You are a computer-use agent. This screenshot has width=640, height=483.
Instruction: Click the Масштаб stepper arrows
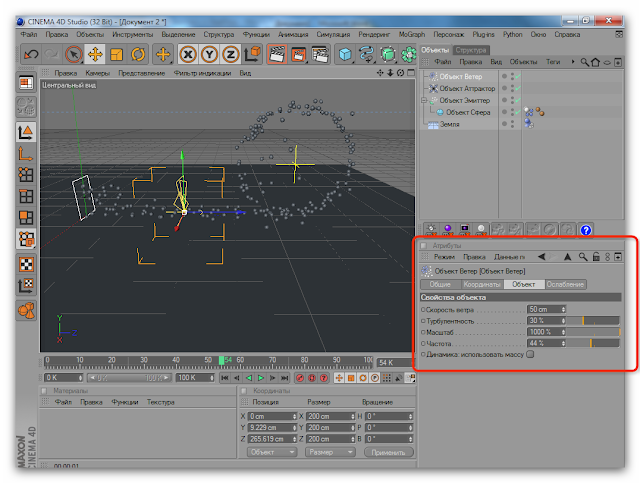pos(563,332)
